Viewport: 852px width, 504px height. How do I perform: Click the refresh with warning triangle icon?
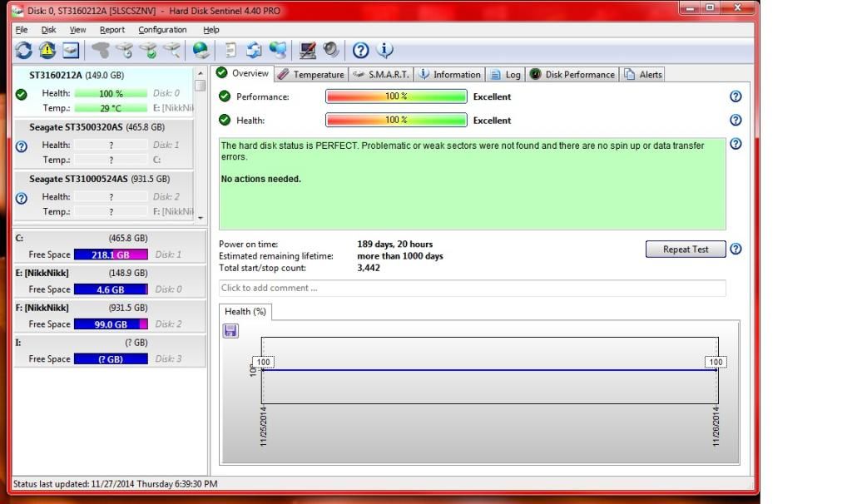[x=47, y=51]
